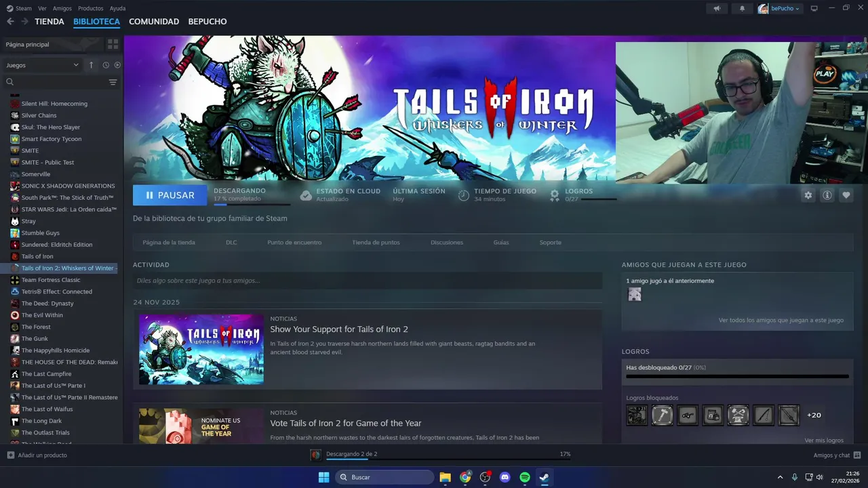The height and width of the screenshot is (488, 868).
Task: Click 'Ver todos los amigos que juegan a este juego'
Action: click(x=781, y=320)
